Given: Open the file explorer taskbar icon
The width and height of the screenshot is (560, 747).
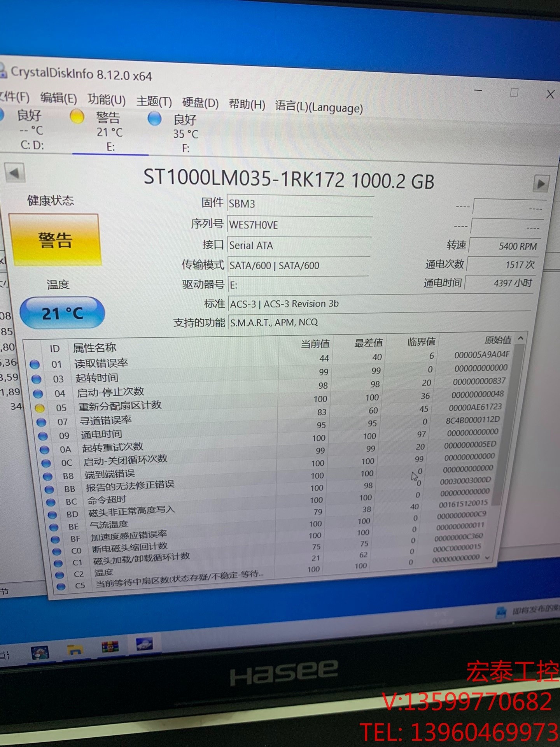Looking at the screenshot, I should coord(75,649).
